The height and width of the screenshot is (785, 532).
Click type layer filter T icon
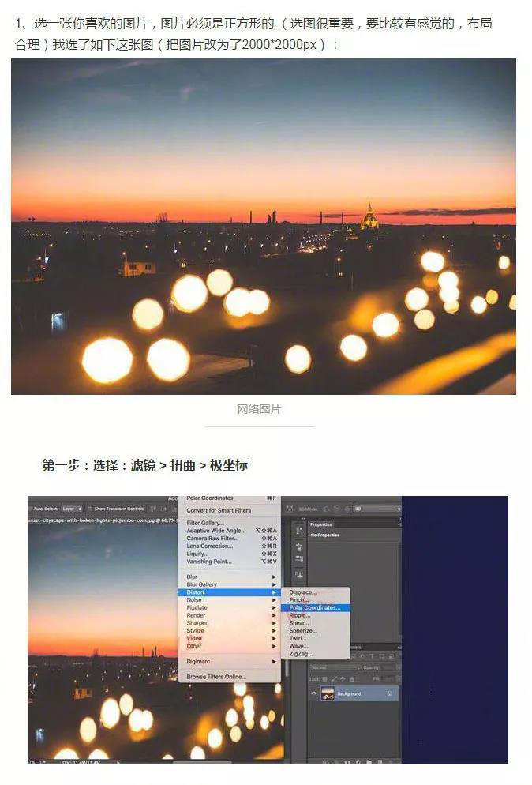click(372, 655)
